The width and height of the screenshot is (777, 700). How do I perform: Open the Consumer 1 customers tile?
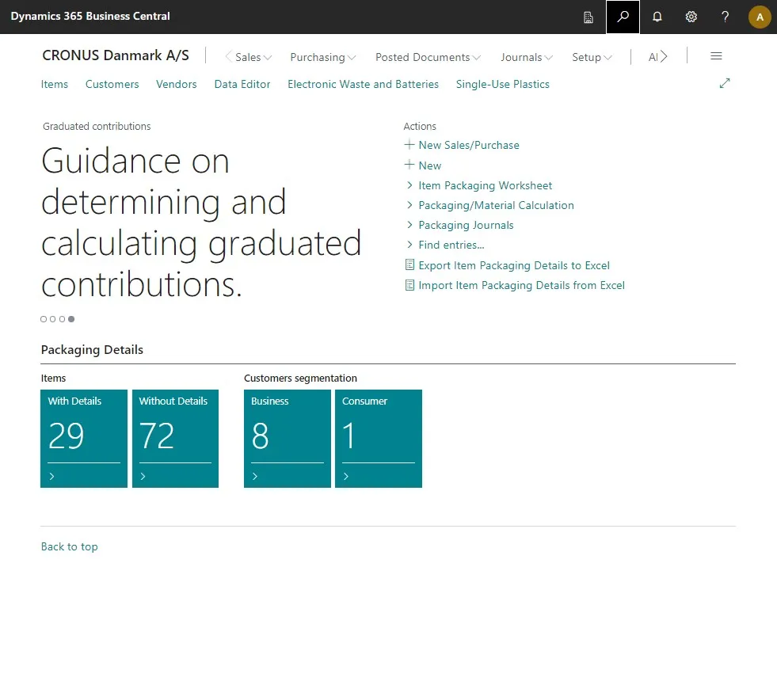[x=379, y=439]
